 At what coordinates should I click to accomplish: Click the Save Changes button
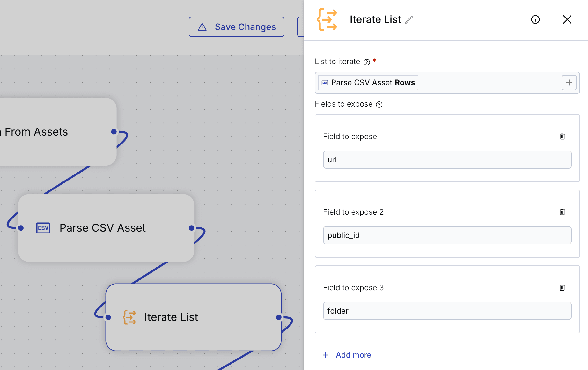237,27
